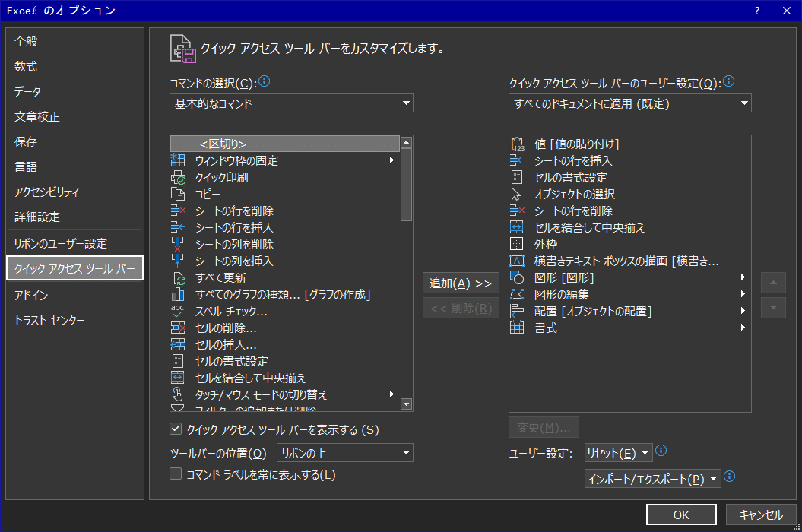
Task: Open the 全般 options category
Action: pos(74,42)
